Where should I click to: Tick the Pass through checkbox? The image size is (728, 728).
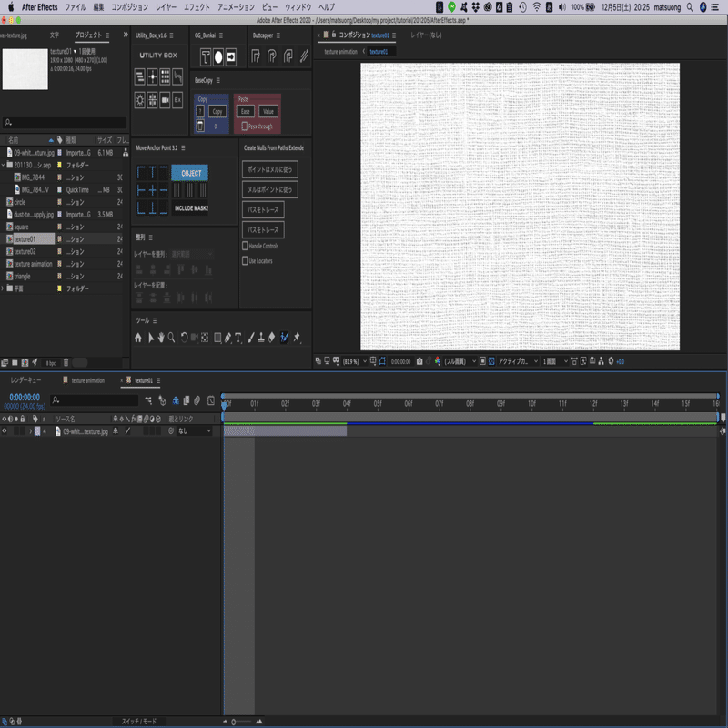tap(244, 126)
